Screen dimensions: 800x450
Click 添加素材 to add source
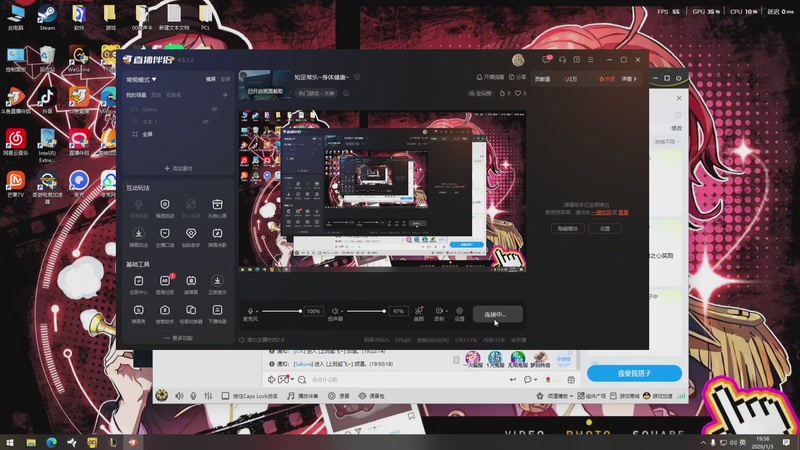tap(178, 168)
